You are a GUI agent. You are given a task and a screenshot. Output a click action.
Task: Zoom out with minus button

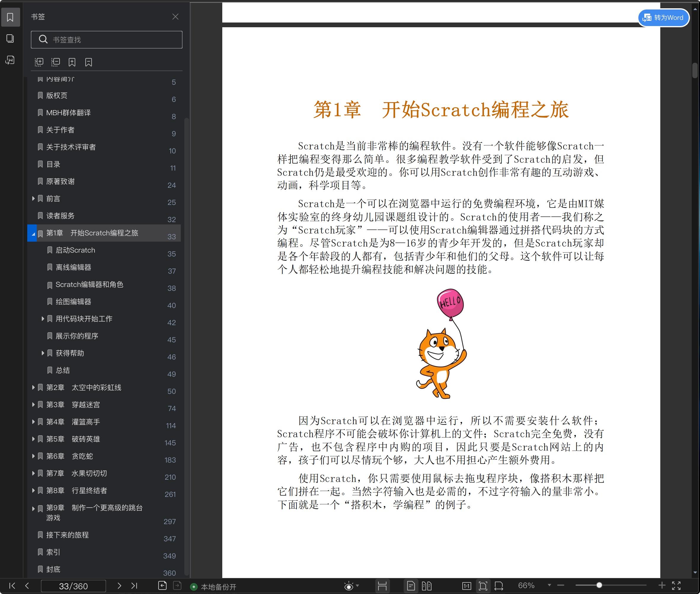click(560, 586)
